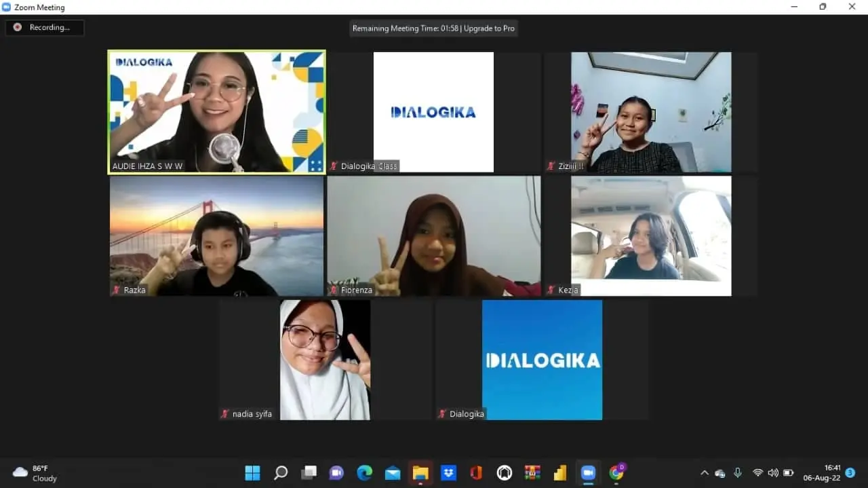Open the weather widget showing 86°F Cloudy
Screen dimensions: 868x488
pyautogui.click(x=35, y=473)
